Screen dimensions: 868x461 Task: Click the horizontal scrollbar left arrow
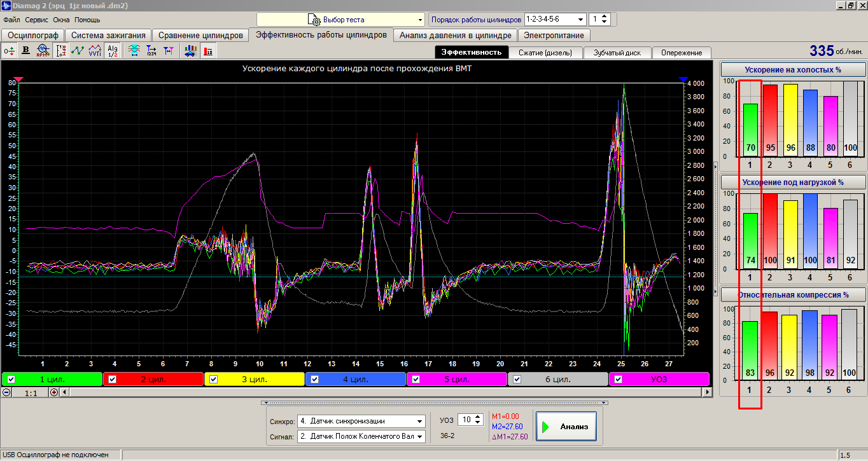pos(64,392)
